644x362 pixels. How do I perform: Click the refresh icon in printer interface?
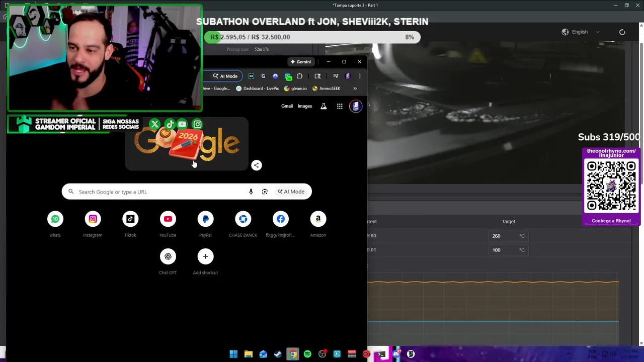point(622,32)
